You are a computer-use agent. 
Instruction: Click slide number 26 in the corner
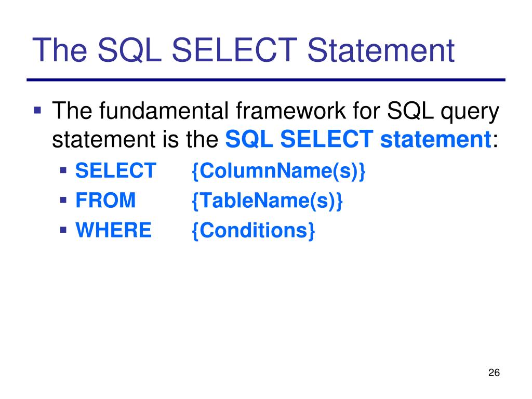494,373
